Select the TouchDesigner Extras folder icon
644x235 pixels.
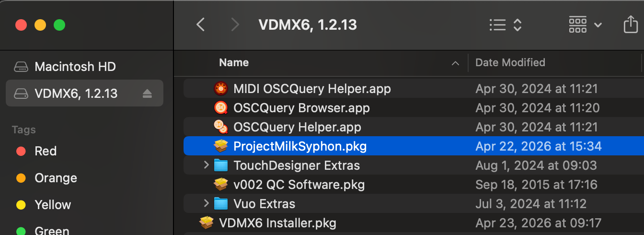pos(220,165)
